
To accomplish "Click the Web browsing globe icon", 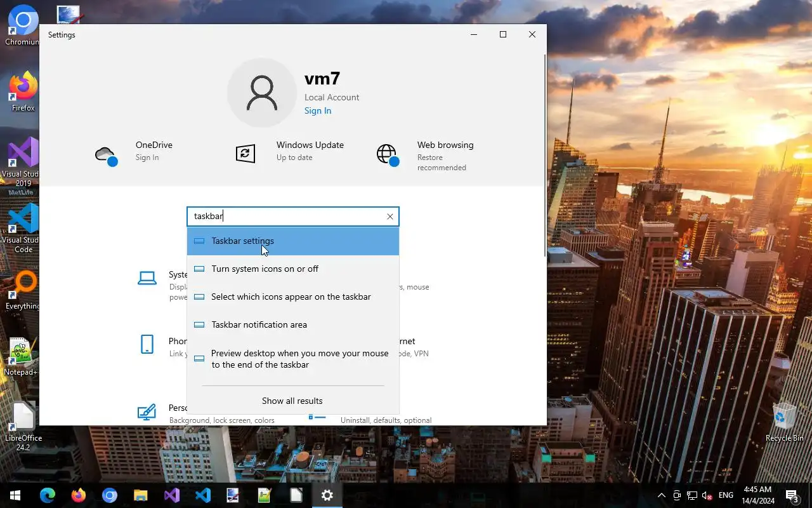I will (x=387, y=154).
